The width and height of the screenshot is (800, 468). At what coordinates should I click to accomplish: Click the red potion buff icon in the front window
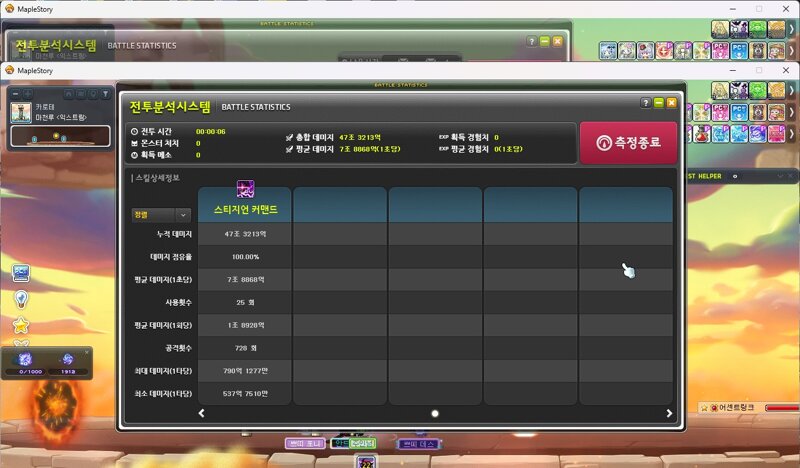point(702,134)
